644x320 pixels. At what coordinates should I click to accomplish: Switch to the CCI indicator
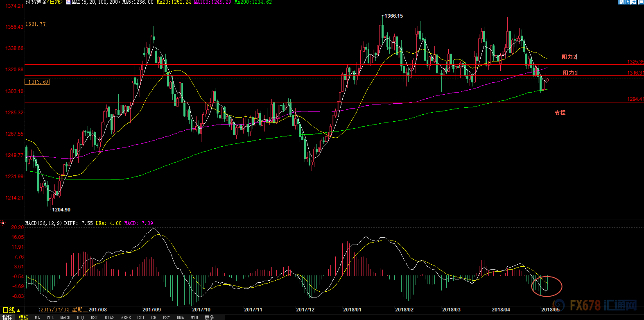point(141,318)
